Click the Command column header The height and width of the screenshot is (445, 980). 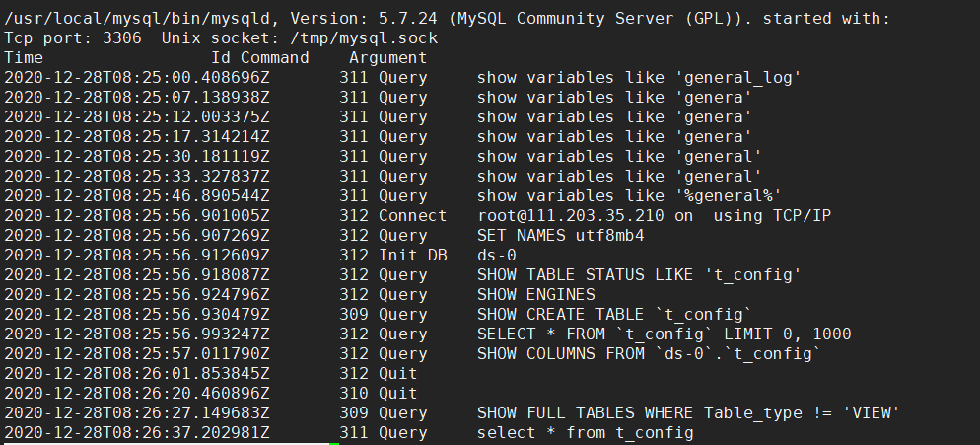[274, 57]
